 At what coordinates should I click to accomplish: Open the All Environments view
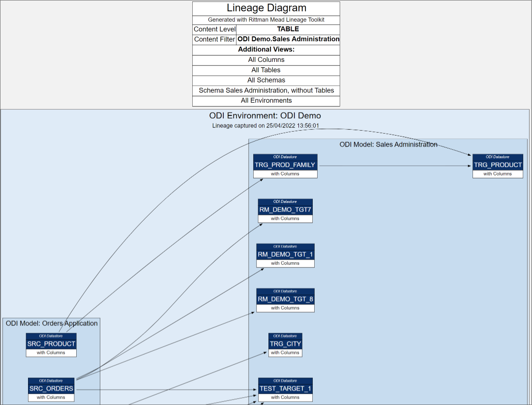(266, 100)
